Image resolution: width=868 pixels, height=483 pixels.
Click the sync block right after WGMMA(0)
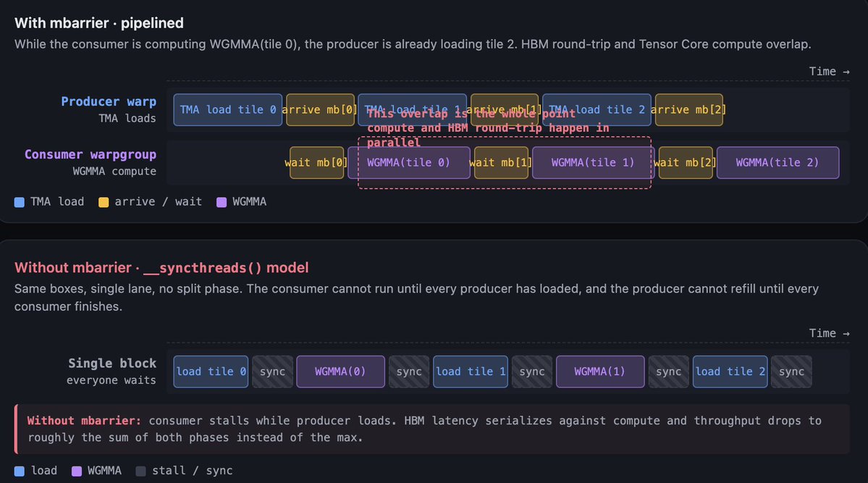pyautogui.click(x=409, y=371)
